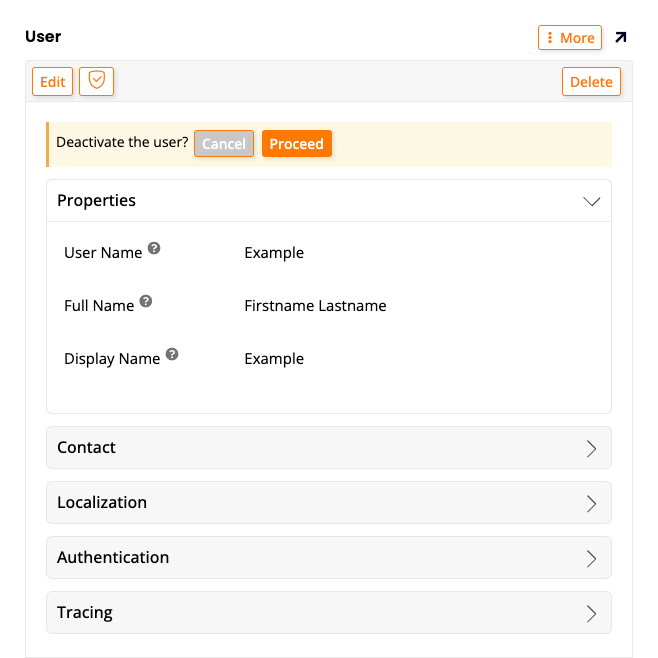The image size is (658, 658).
Task: Click the User Name value "Example"
Action: click(x=274, y=253)
